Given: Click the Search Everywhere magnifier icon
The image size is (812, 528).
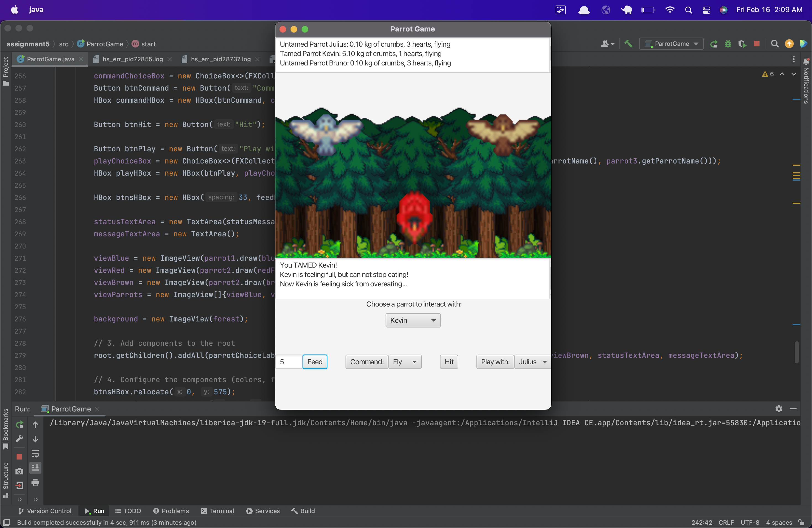Looking at the screenshot, I should click(774, 44).
